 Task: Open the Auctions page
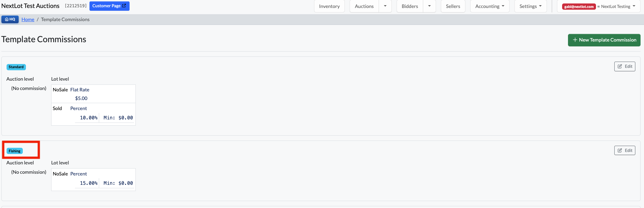coord(364,6)
